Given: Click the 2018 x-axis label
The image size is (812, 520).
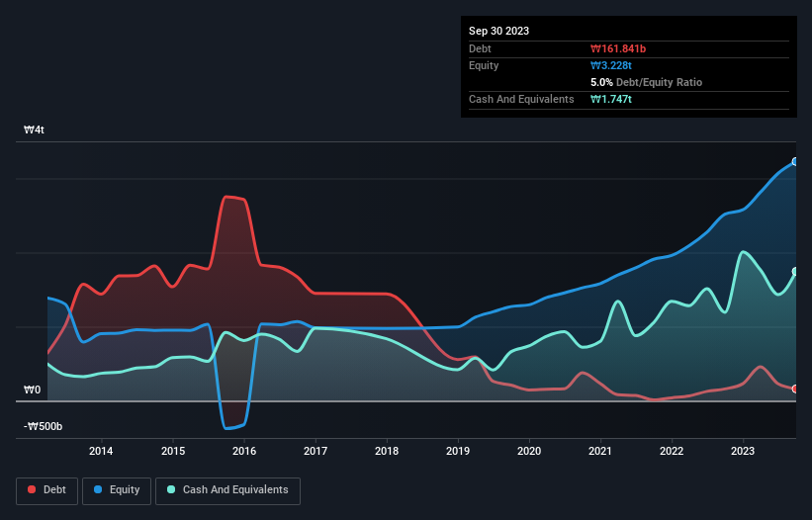Looking at the screenshot, I should [387, 451].
